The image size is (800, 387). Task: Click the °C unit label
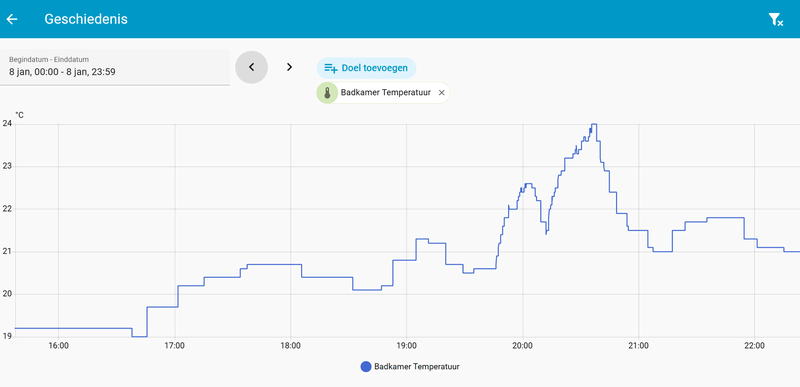pyautogui.click(x=19, y=115)
